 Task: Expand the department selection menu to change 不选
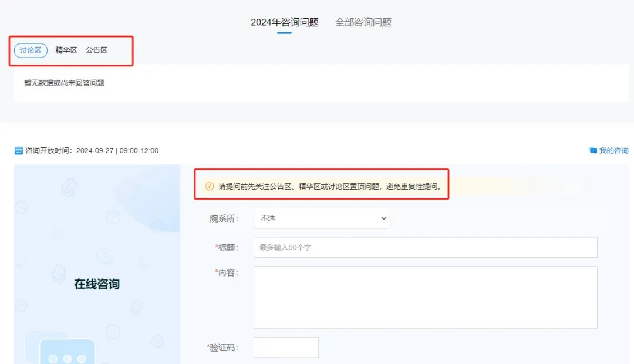(321, 218)
